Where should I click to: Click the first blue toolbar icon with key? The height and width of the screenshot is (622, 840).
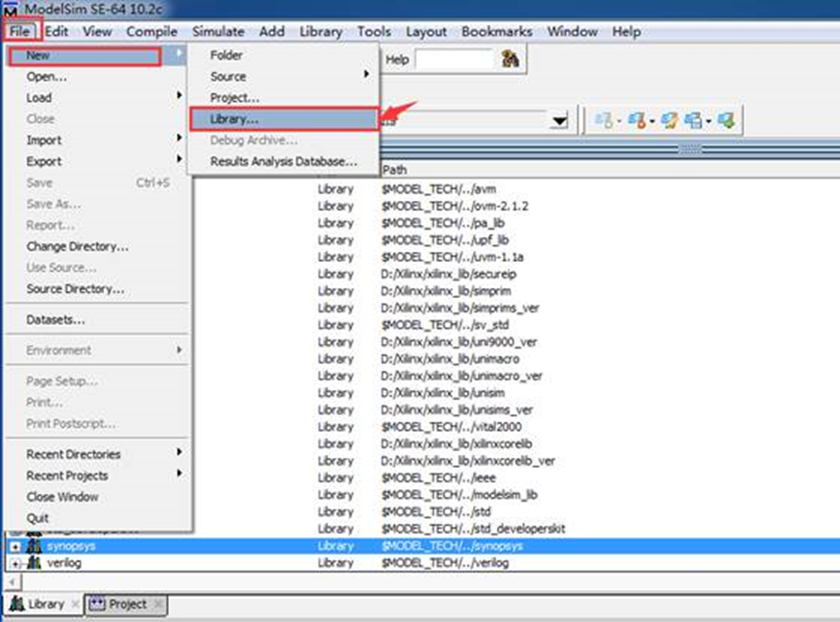pos(603,120)
